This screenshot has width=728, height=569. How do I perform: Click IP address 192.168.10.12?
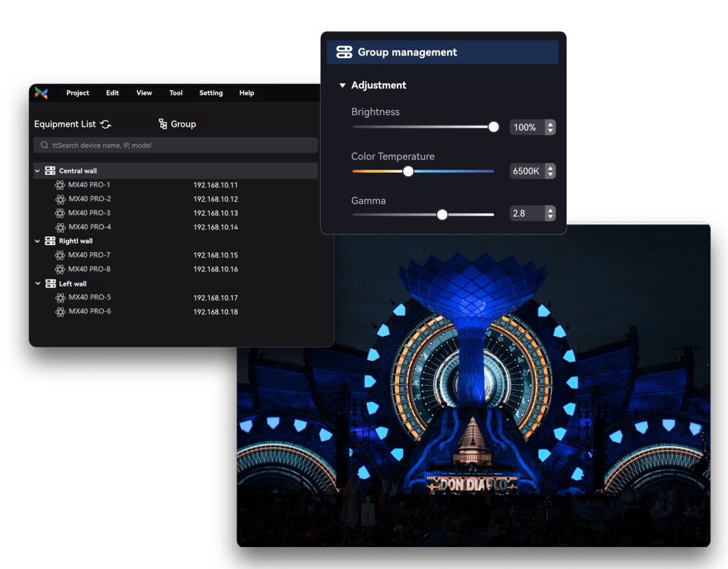point(215,199)
